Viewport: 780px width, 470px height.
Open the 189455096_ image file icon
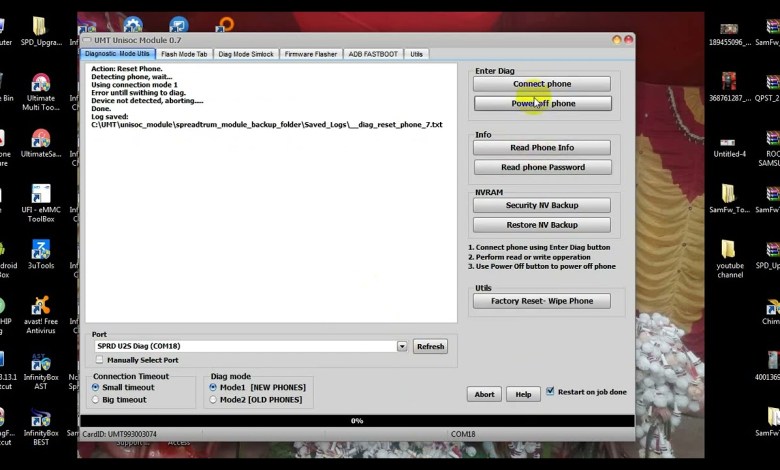pyautogui.click(x=729, y=34)
